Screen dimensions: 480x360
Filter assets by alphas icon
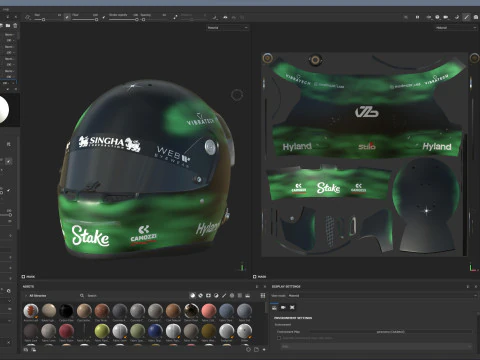[232, 295]
